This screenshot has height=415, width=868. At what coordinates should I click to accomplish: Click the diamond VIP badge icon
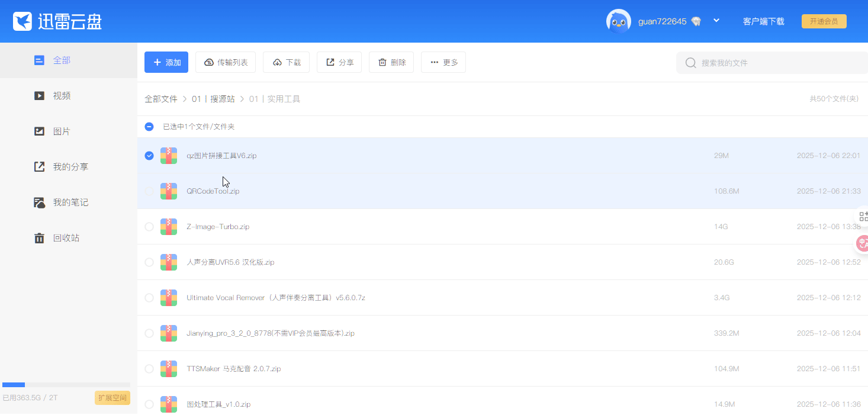(x=696, y=21)
